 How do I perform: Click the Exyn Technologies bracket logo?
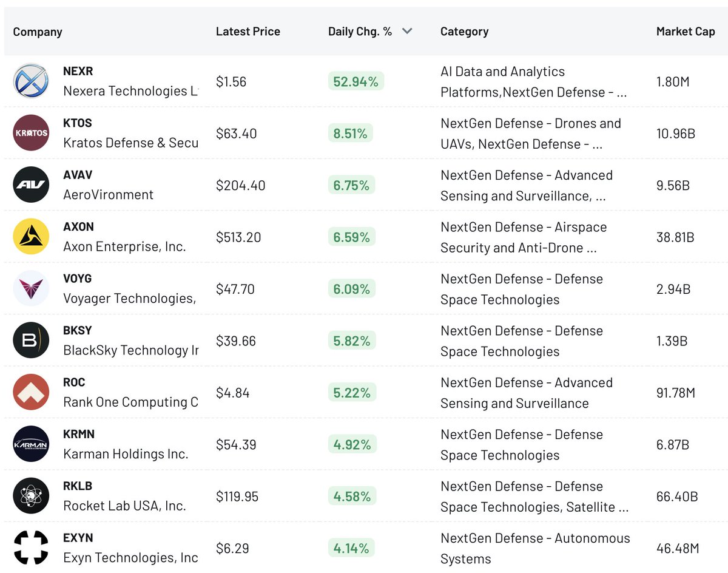[x=31, y=548]
